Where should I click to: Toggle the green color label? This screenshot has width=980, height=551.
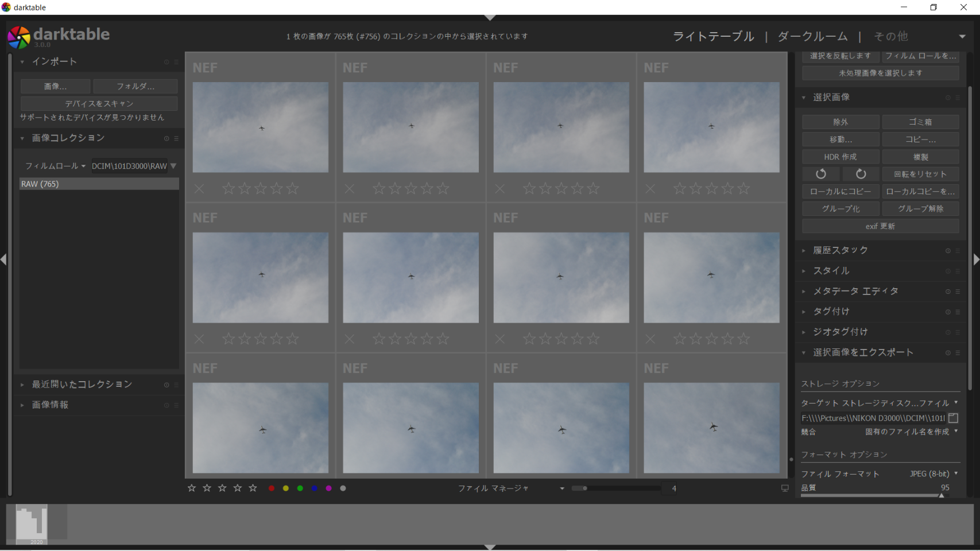click(x=300, y=488)
